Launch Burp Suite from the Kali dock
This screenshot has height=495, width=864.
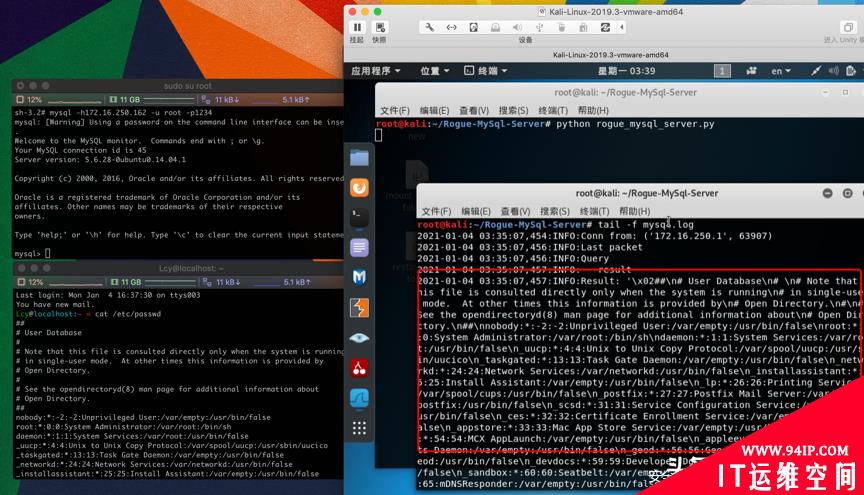coord(359,308)
